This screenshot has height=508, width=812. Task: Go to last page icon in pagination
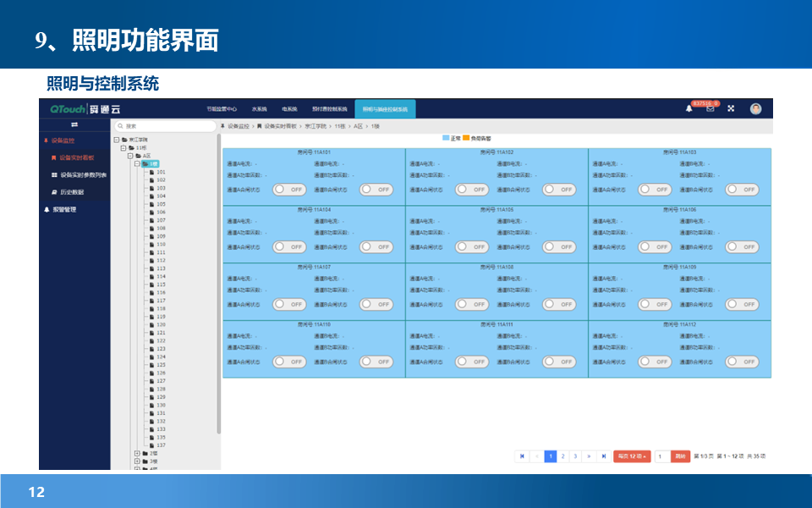point(603,456)
